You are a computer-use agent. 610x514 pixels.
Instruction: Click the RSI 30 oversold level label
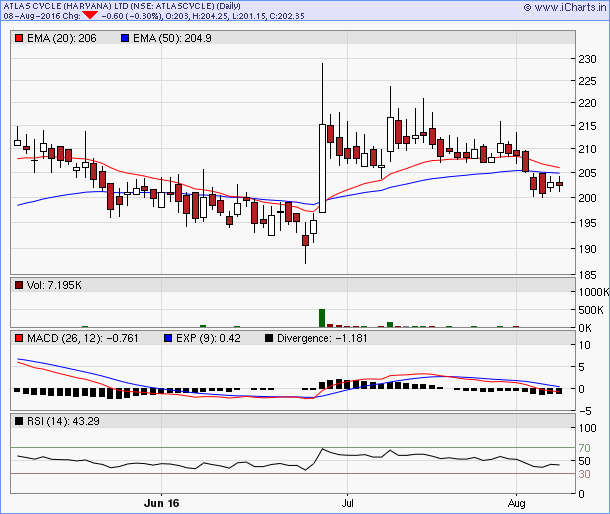tap(584, 474)
